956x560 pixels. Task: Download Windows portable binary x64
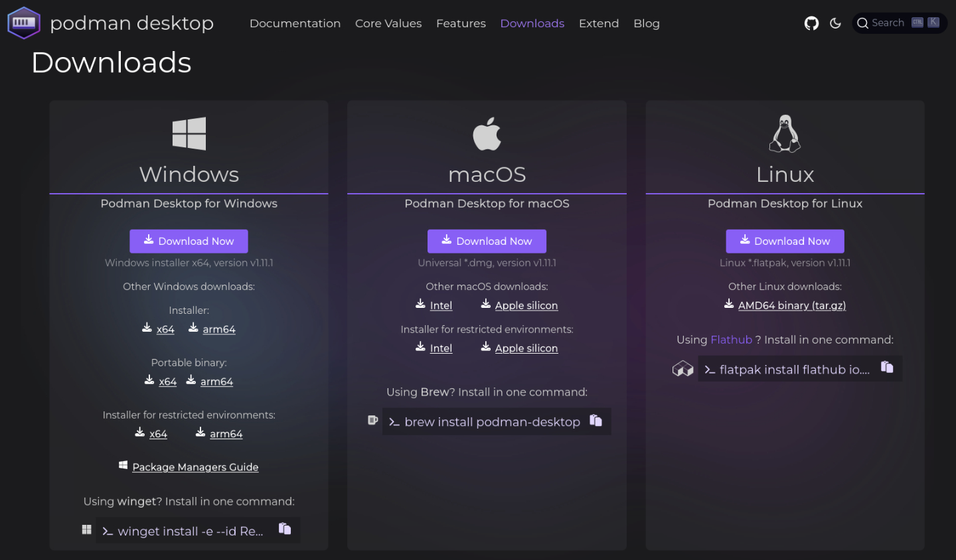pyautogui.click(x=168, y=382)
